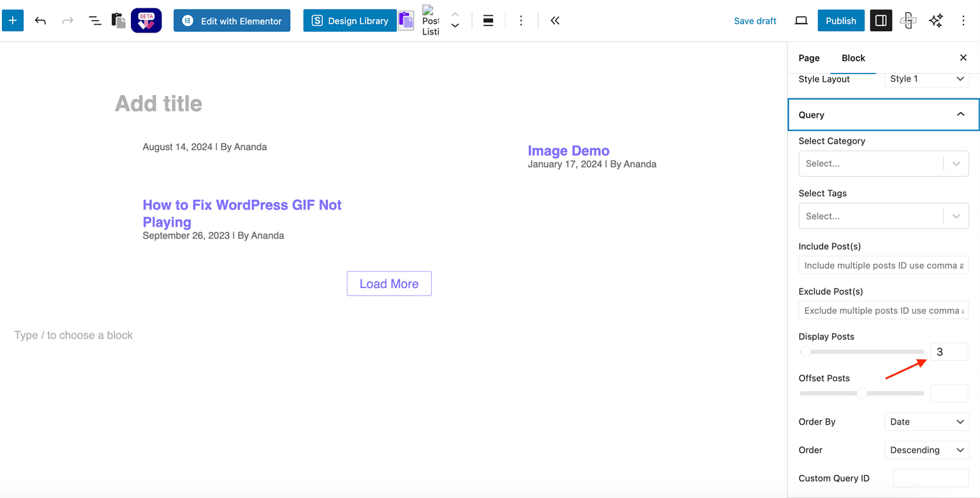980x498 pixels.
Task: Click the Display Posts slider
Action: [x=861, y=351]
